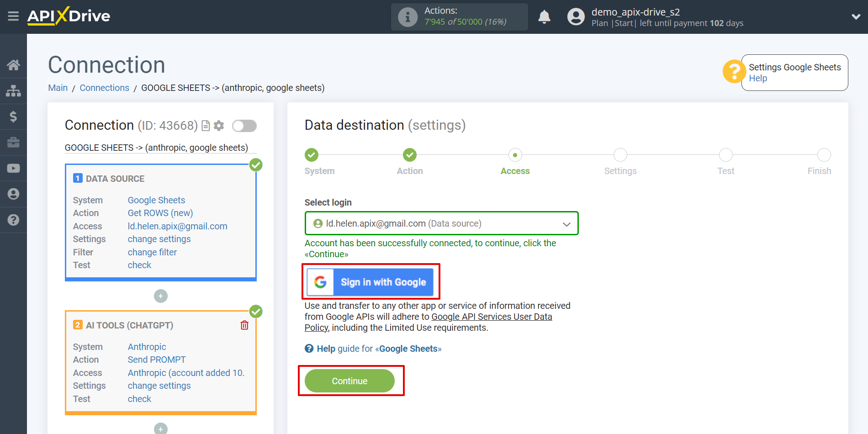Go to Finish step

coord(824,155)
